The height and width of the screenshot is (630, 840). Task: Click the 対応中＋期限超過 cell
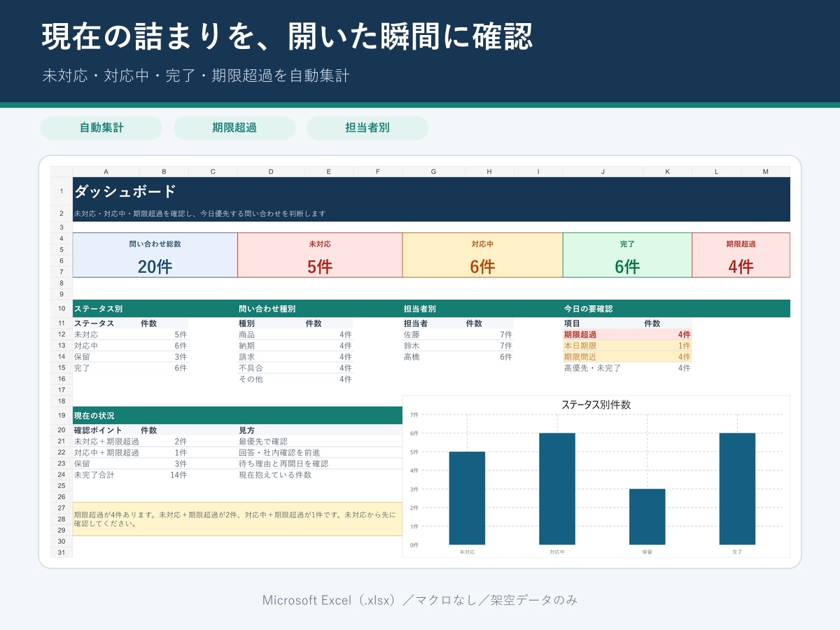point(106,453)
